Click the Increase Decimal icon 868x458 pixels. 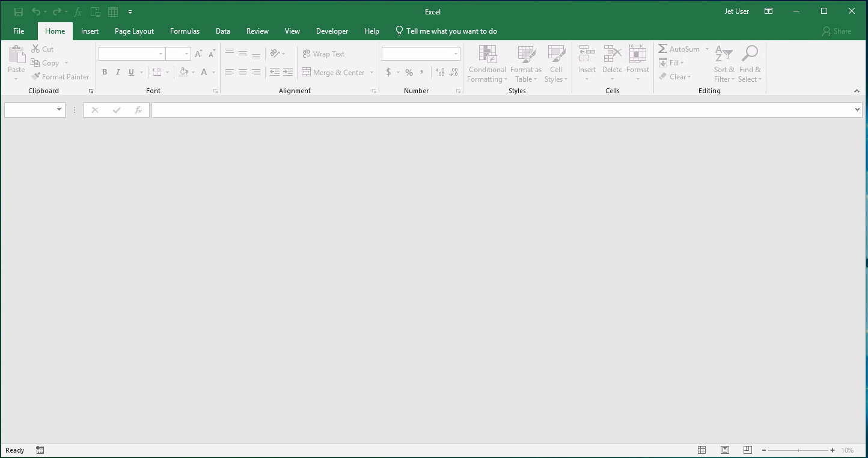coord(440,72)
